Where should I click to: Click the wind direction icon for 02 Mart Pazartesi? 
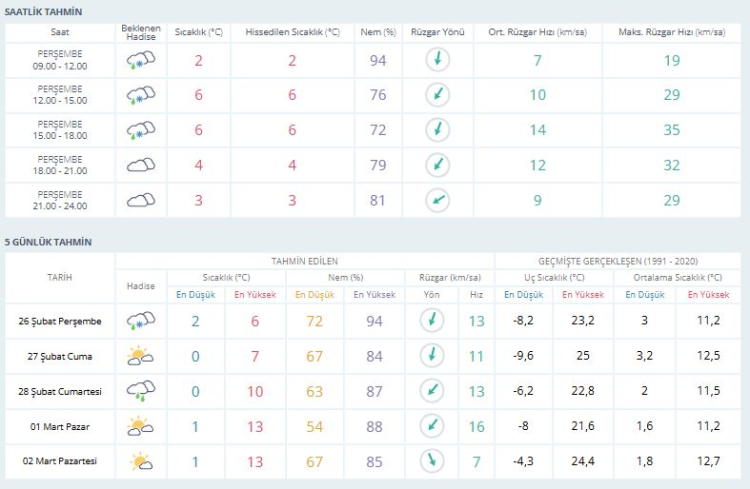pos(431,462)
